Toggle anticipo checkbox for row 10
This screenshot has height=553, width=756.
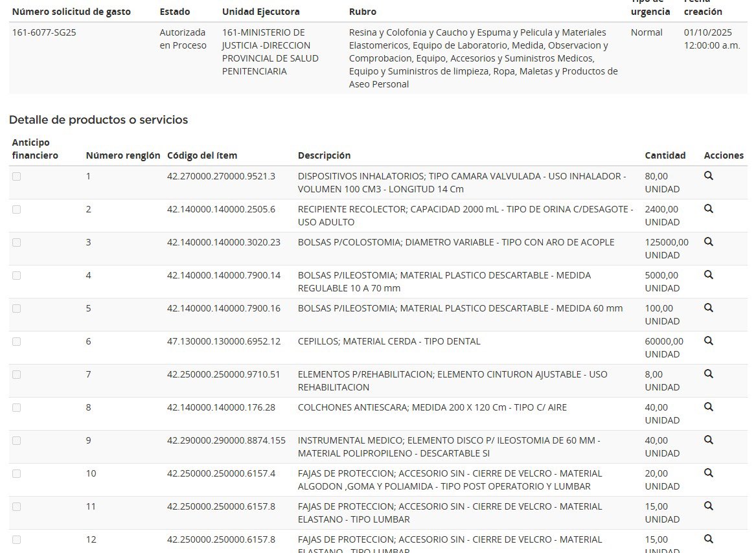coord(16,474)
